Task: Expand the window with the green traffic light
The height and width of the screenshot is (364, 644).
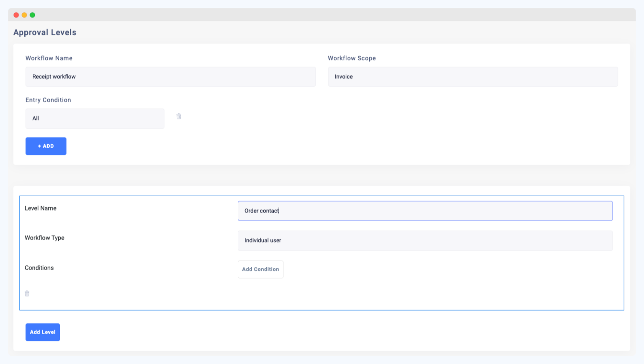Action: point(32,14)
